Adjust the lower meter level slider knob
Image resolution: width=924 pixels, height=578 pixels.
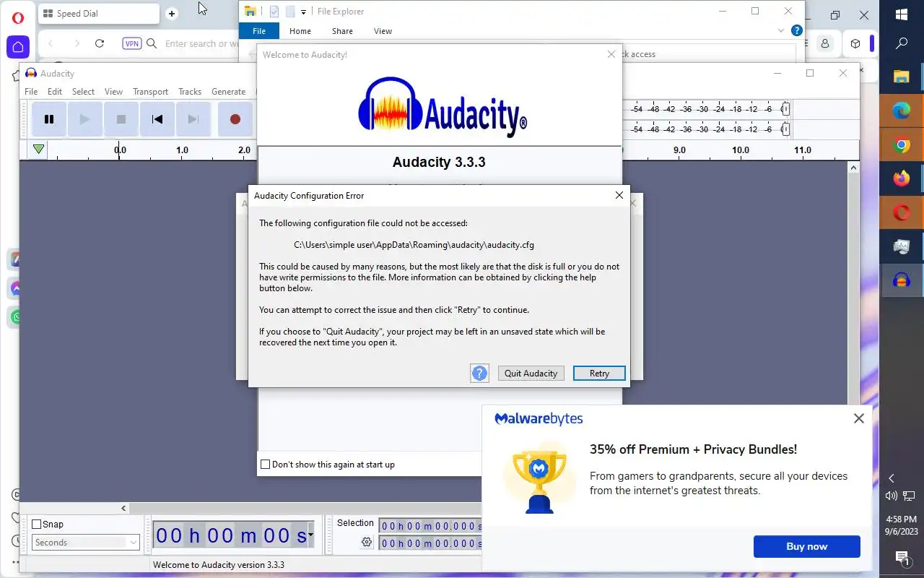(x=785, y=129)
